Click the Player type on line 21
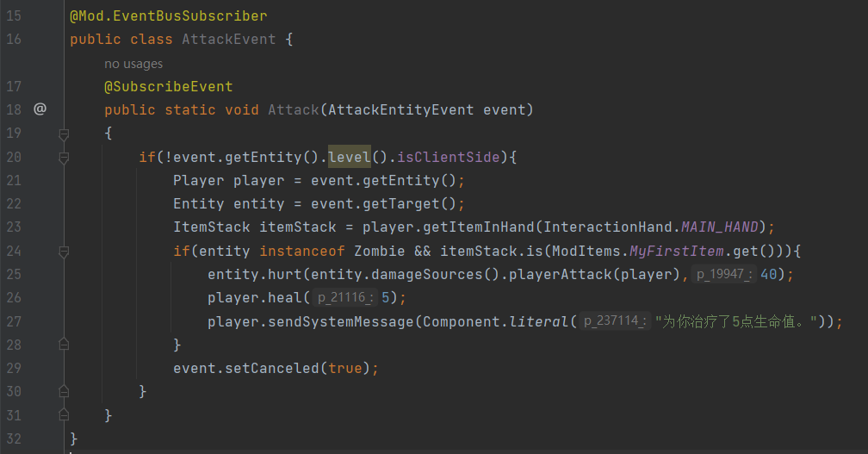Viewport: 868px width, 454px height. [x=199, y=181]
